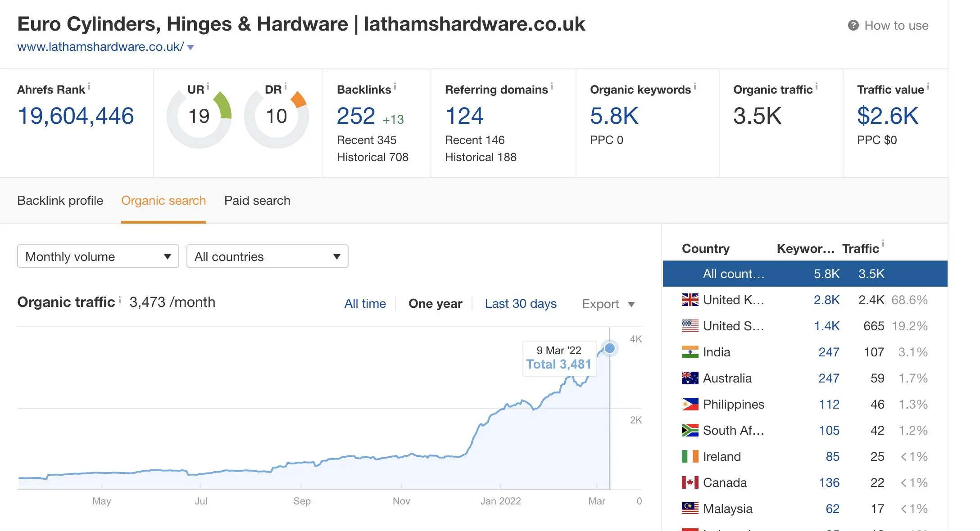980x531 pixels.
Task: Open the Referring domains info icon
Action: [x=552, y=85]
